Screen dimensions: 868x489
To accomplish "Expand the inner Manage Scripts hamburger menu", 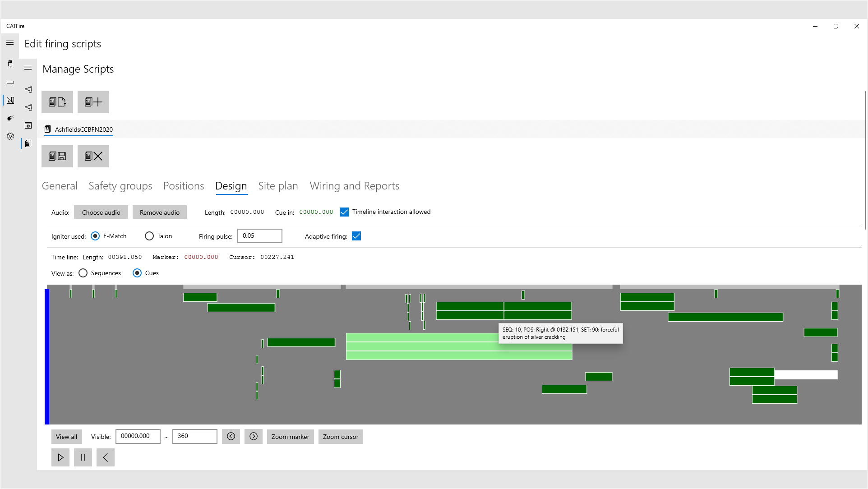I will 28,68.
